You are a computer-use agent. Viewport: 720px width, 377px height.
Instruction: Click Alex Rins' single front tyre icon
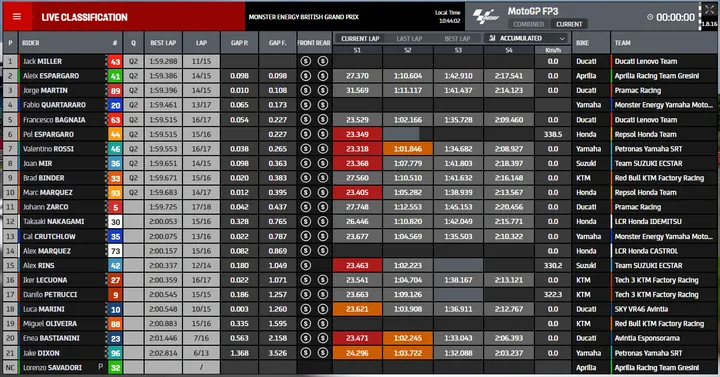[x=305, y=265]
